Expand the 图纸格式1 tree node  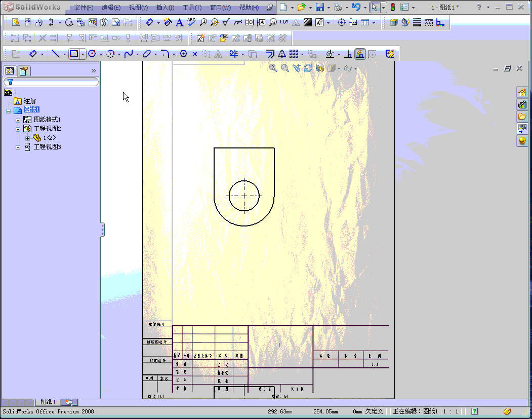pos(18,120)
